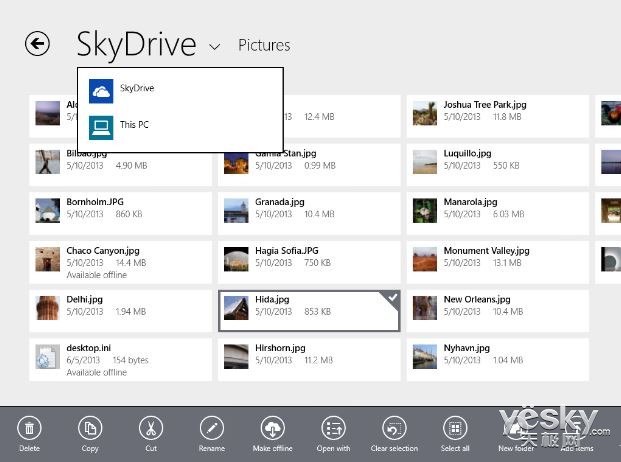Screen dimensions: 621x462
Task: Click the 550 KB size of Luquillo.jpg
Action: pos(506,165)
